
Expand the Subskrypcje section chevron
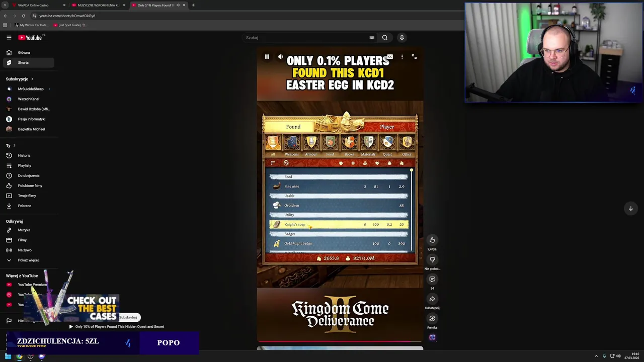coord(32,79)
